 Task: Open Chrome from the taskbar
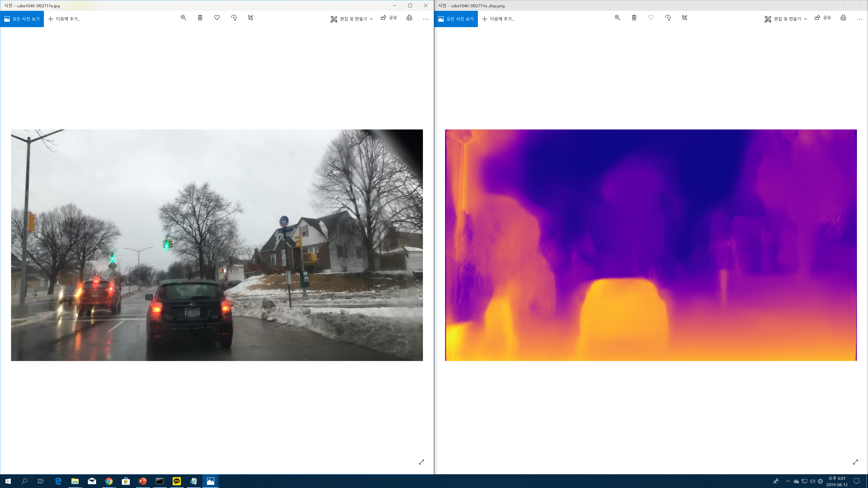coord(109,481)
